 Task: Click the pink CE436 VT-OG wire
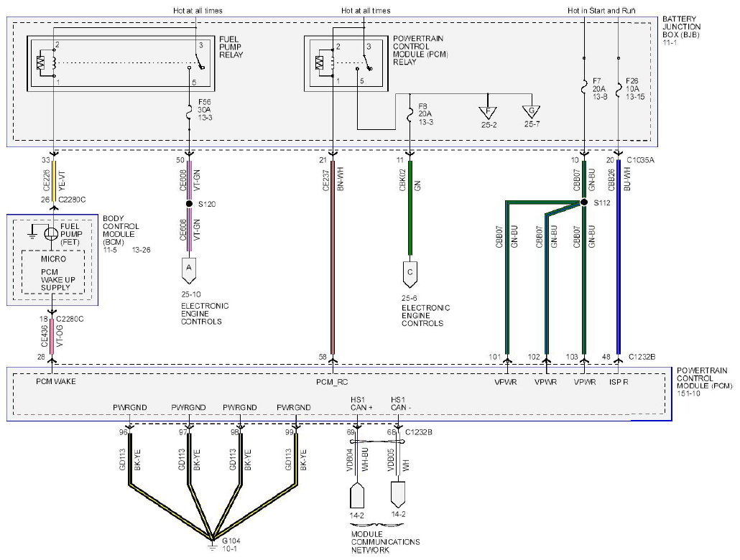point(52,337)
